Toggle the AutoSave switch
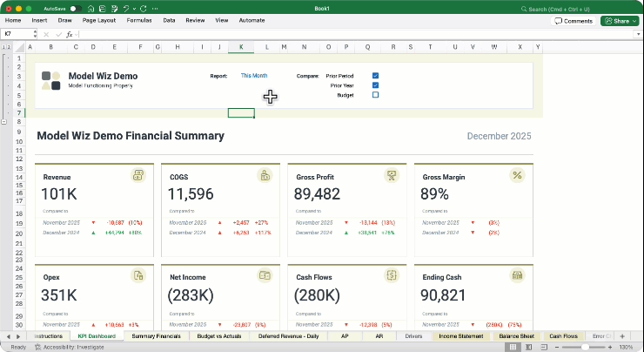 click(x=76, y=9)
